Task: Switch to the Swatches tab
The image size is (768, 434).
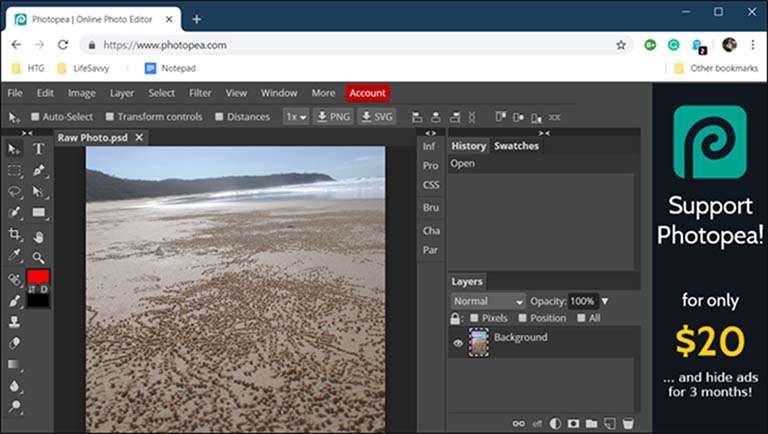Action: (x=516, y=146)
